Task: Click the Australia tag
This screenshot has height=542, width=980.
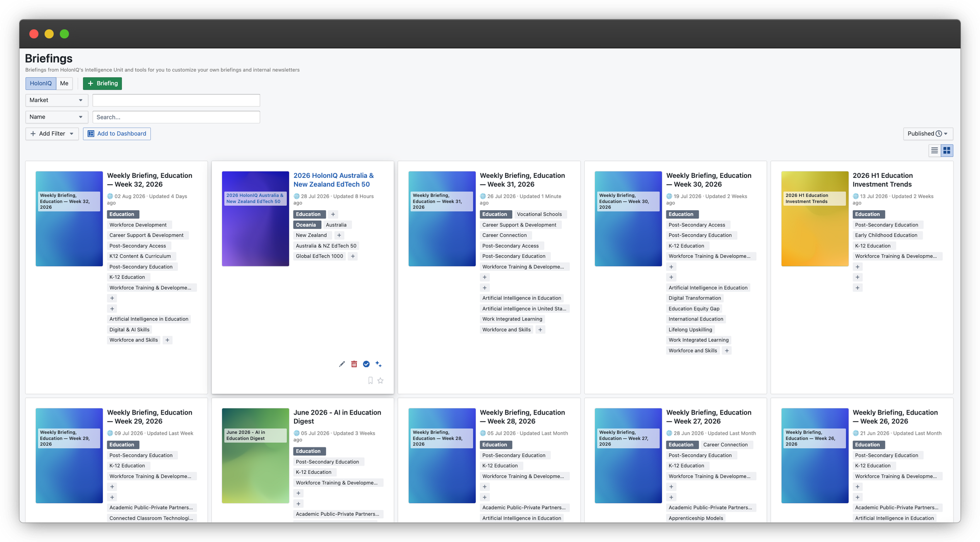Action: tap(336, 225)
